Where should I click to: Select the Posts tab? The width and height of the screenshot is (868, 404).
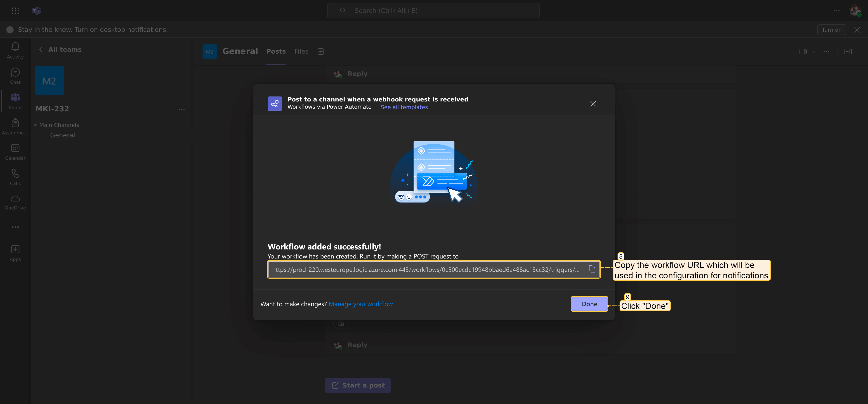tap(276, 52)
